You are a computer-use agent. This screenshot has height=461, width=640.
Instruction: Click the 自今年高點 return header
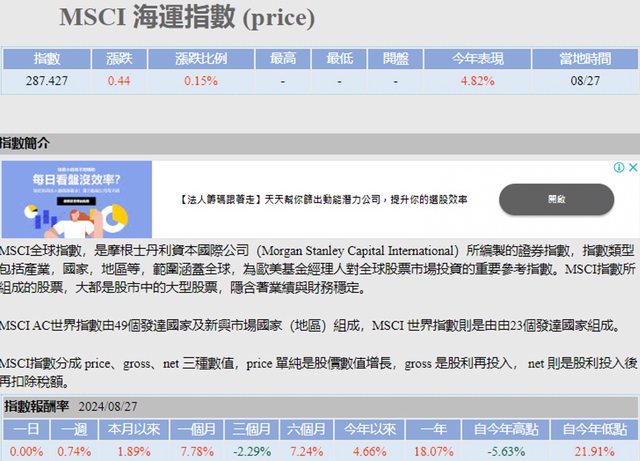pos(506,429)
